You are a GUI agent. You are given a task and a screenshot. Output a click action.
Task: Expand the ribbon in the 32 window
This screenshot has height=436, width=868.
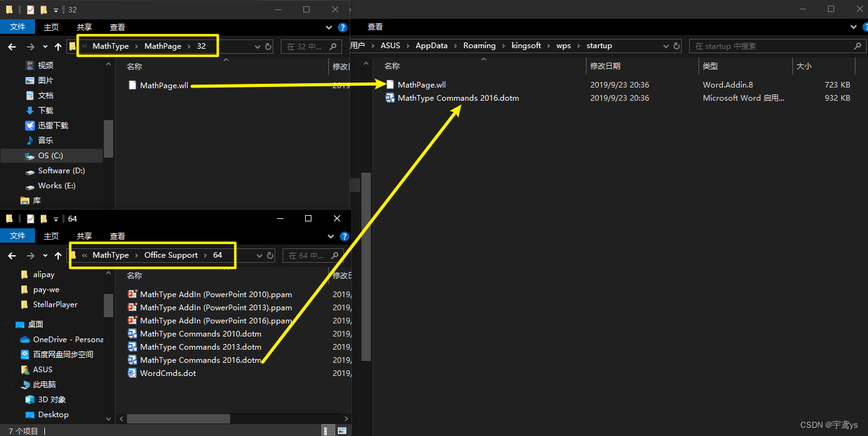[330, 28]
